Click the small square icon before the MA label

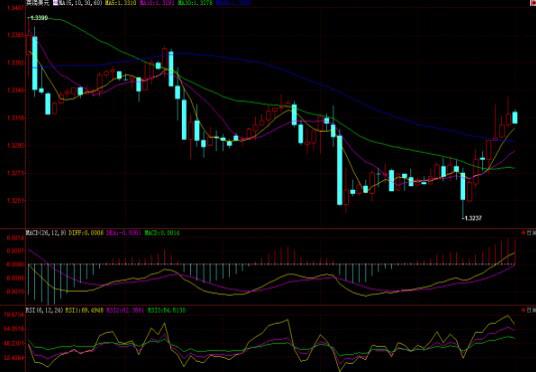(x=55, y=3)
